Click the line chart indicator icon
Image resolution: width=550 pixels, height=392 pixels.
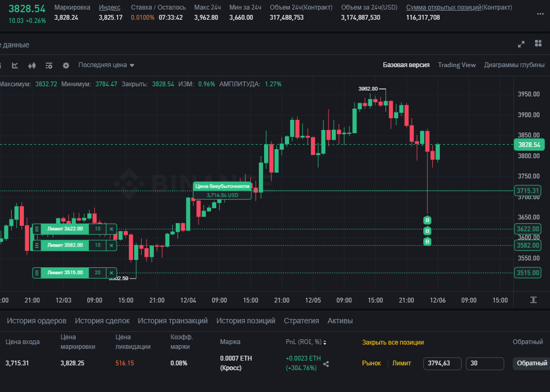click(15, 66)
